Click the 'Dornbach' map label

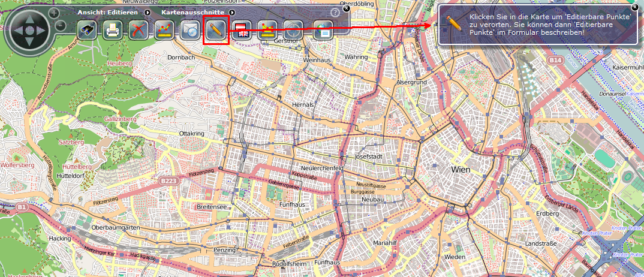coord(181,58)
